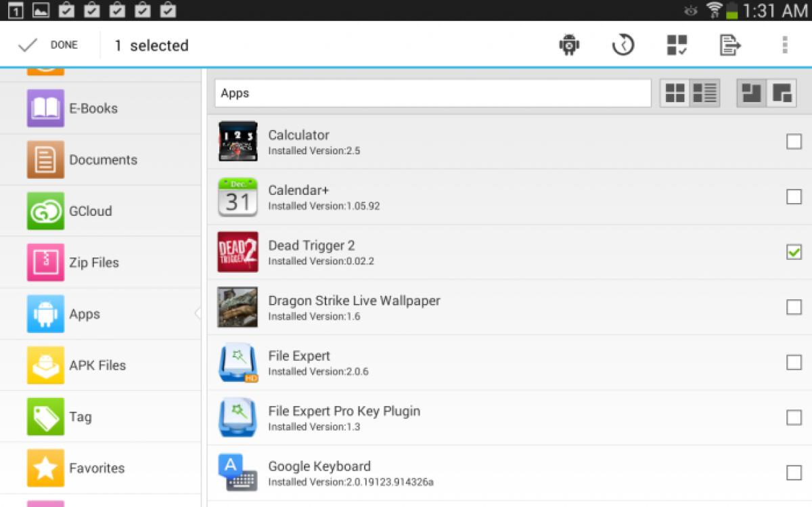812x507 pixels.
Task: Open the Favorites section
Action: coord(96,468)
